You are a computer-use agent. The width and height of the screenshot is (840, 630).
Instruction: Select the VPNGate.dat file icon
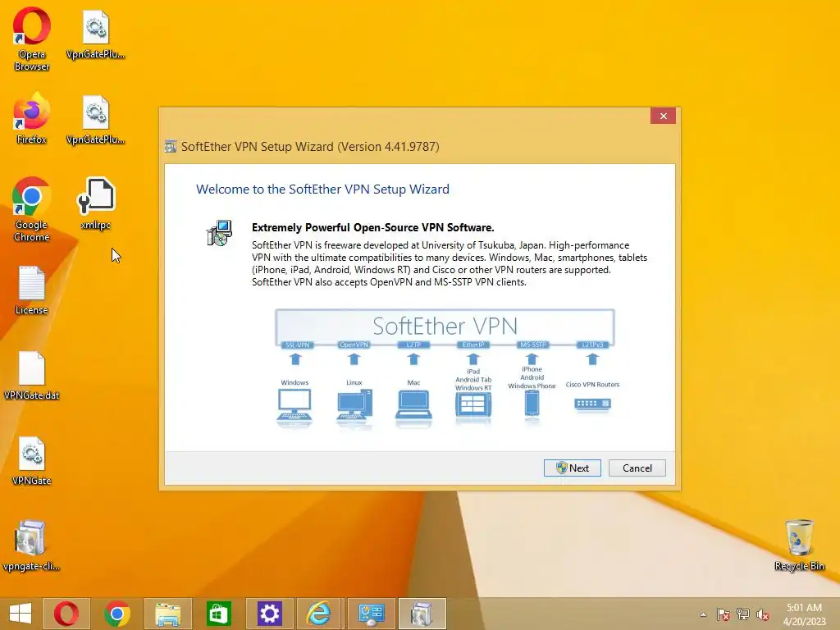point(32,376)
